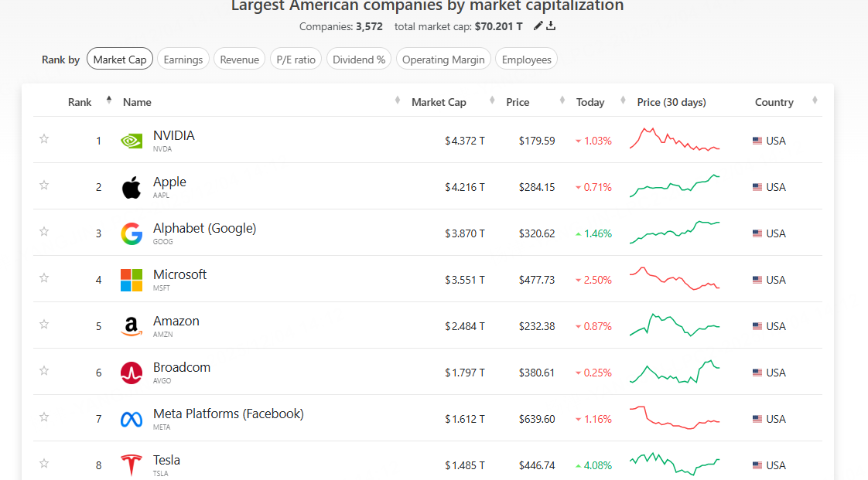Click the NVIDIA logo icon
Viewport: 868px width, 480px height.
(132, 141)
